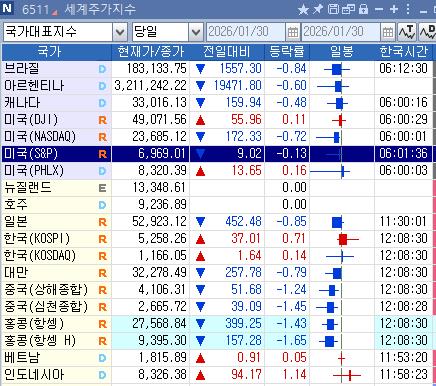Click the minus icon beside the padlock
The height and width of the screenshot is (386, 436).
coord(379,9)
